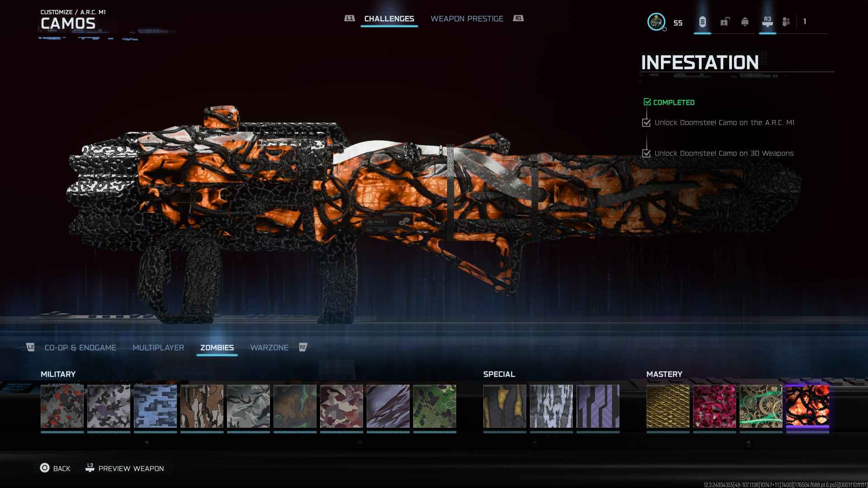Open the menu options icon in top bar

coord(702,22)
